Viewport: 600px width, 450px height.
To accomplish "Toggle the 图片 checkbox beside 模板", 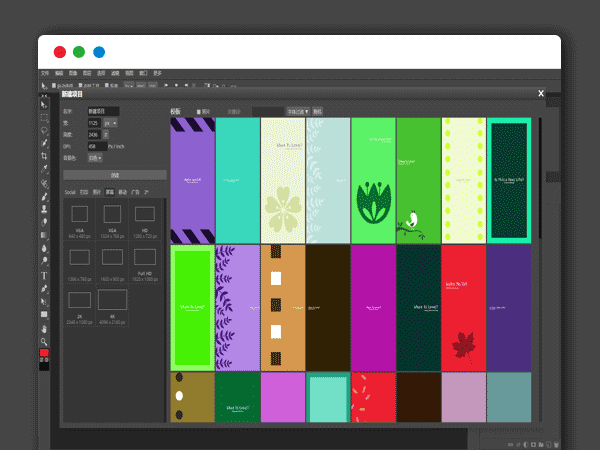I will click(x=199, y=111).
